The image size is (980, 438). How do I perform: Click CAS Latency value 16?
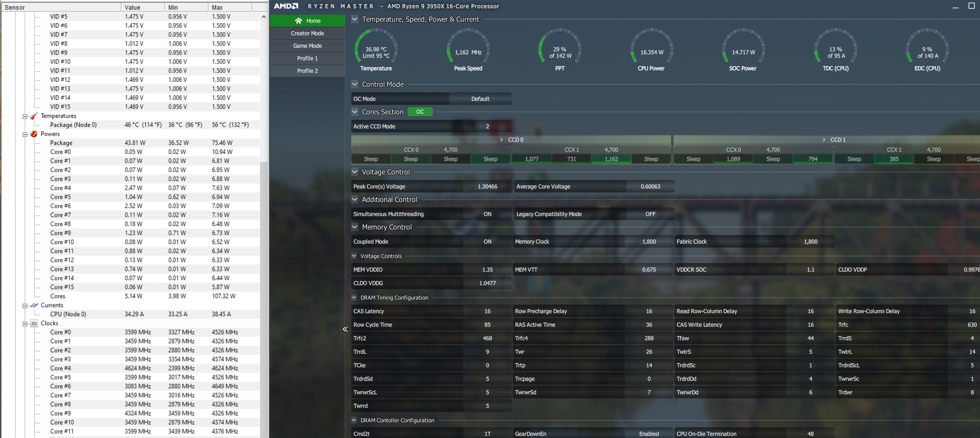click(x=487, y=311)
